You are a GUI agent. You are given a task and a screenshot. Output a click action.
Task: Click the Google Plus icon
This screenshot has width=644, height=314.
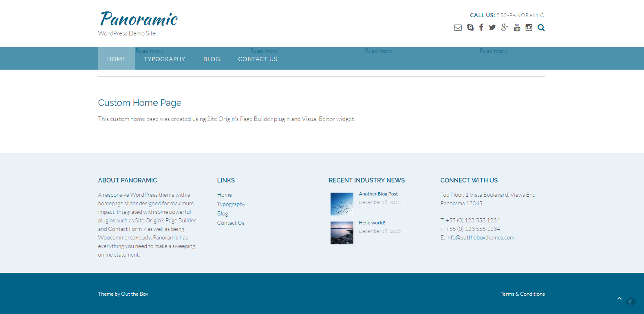tap(505, 27)
